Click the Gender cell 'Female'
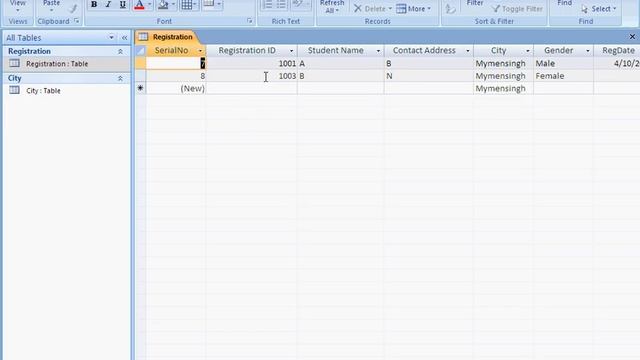This screenshot has height=360, width=640. 563,76
